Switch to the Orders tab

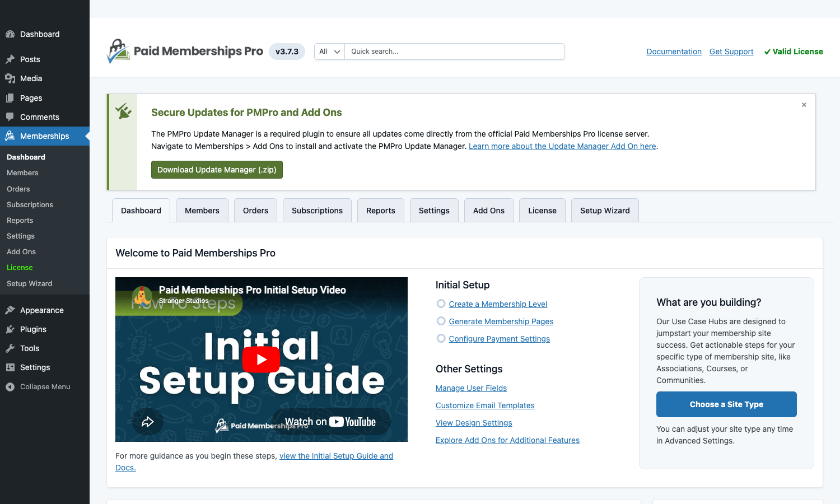click(255, 211)
